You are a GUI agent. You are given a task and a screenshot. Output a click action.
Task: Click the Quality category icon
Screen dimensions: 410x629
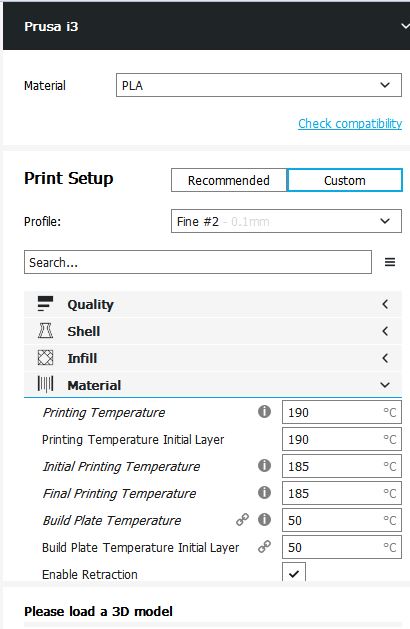coord(45,304)
